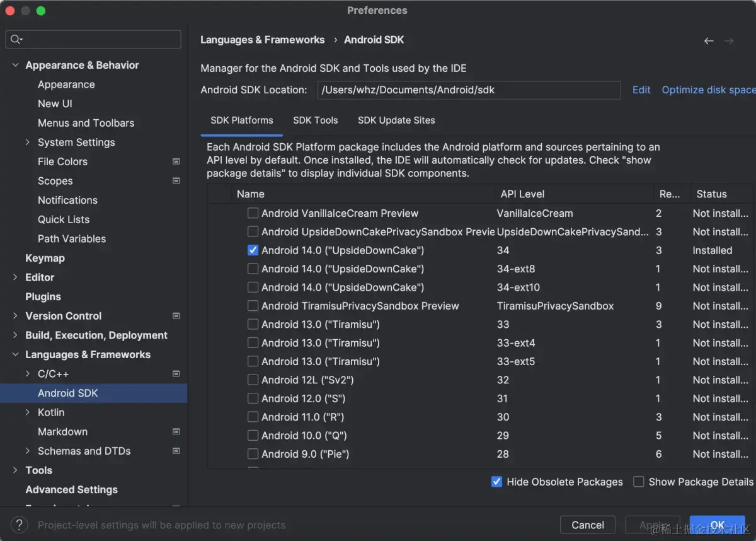756x541 pixels.
Task: Click project-level icon beside Markdown
Action: [x=176, y=432]
